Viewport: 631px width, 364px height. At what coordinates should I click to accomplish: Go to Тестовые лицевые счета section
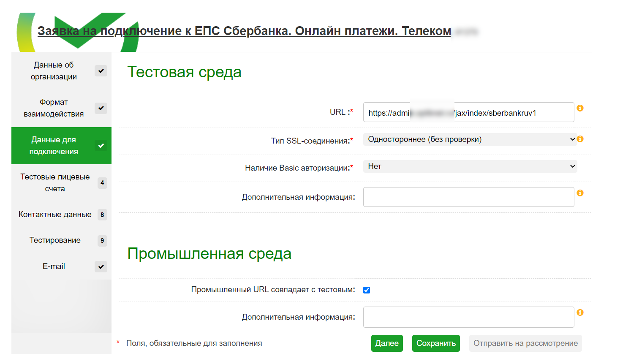click(55, 183)
